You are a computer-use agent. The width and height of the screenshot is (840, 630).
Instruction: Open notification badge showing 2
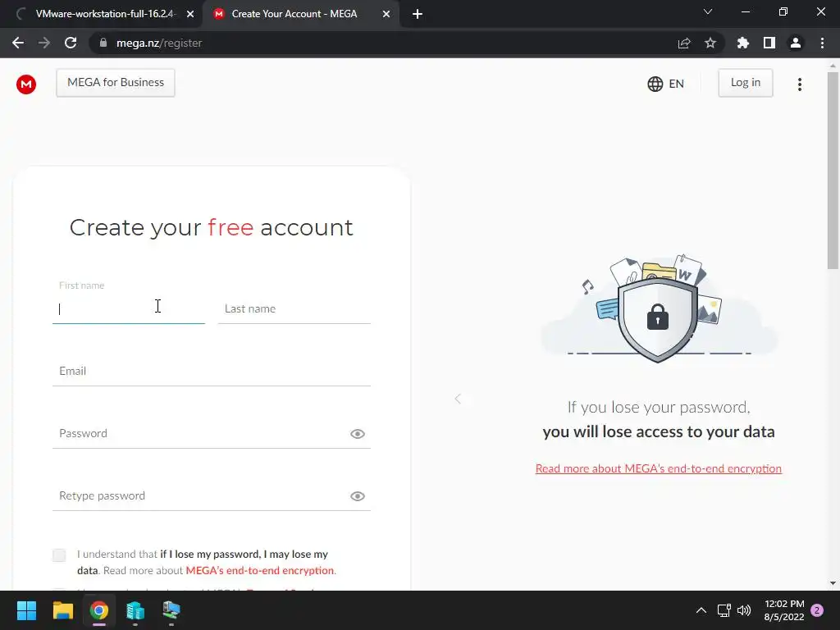(x=817, y=610)
